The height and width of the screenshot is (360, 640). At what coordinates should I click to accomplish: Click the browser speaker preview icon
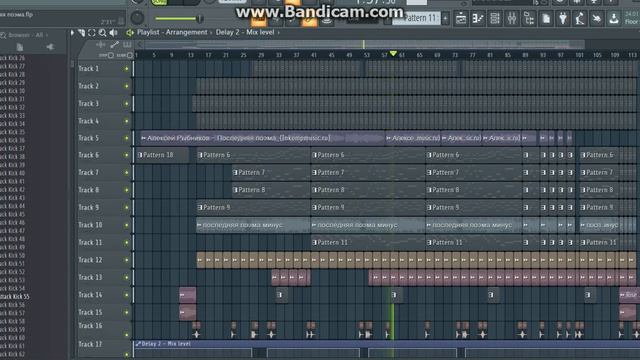[x=50, y=47]
